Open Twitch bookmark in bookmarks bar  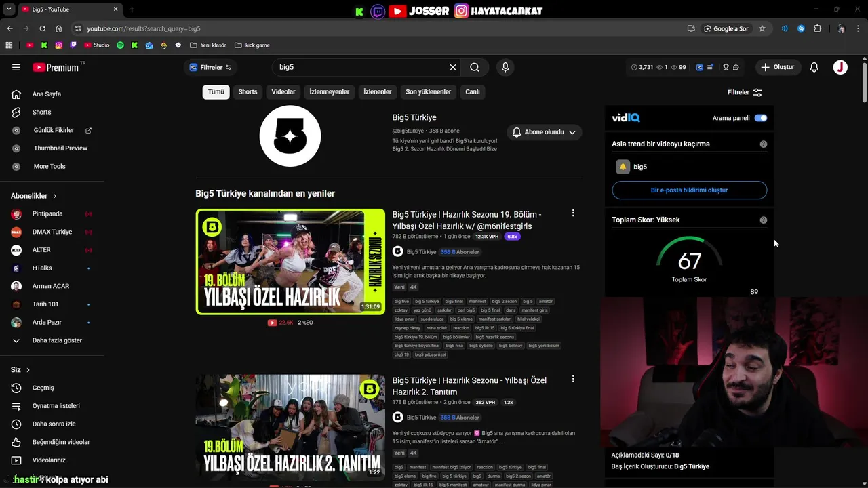[x=73, y=45]
